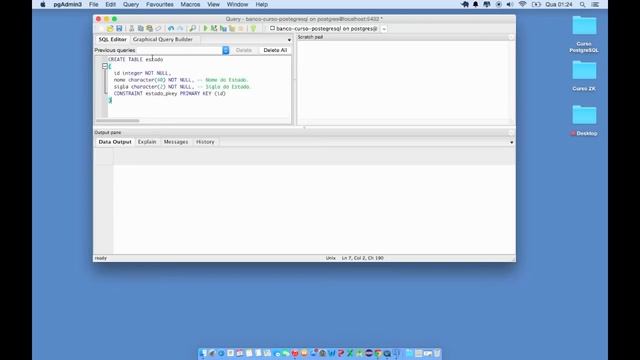
Task: Open the pgAdmin3 application menu
Action: 68,4
